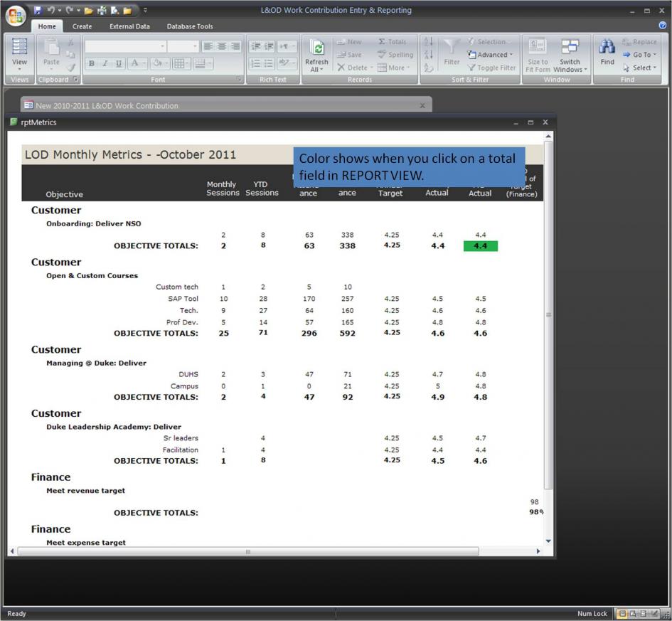The height and width of the screenshot is (621, 672).
Task: Click the green highlighted 4.4 total field
Action: [480, 246]
